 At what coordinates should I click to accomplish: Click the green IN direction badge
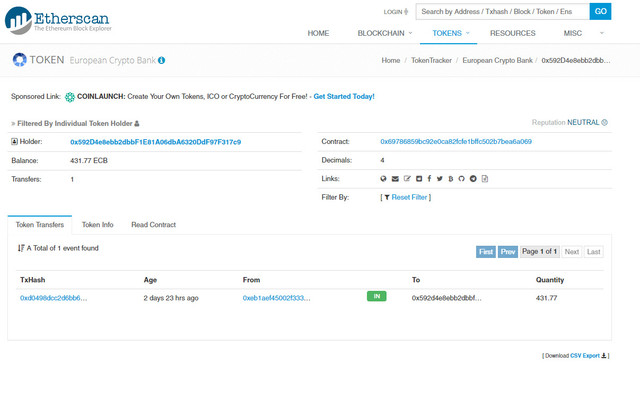pyautogui.click(x=377, y=296)
